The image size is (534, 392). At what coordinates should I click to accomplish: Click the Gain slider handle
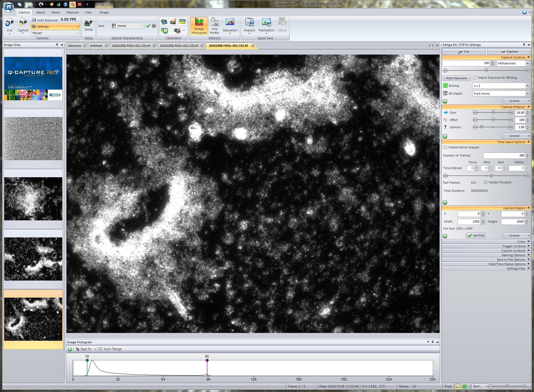point(493,113)
